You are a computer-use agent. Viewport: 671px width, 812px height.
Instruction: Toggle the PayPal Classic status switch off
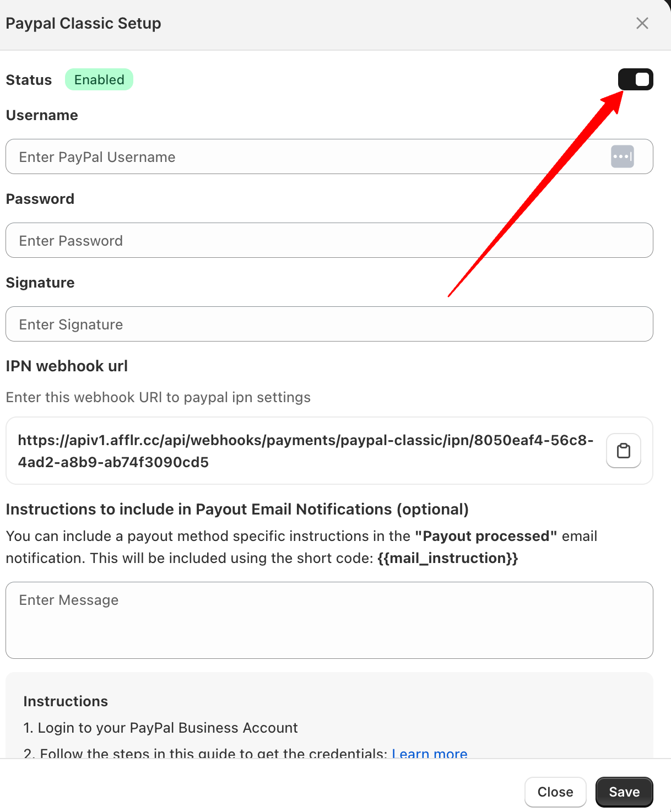tap(635, 79)
